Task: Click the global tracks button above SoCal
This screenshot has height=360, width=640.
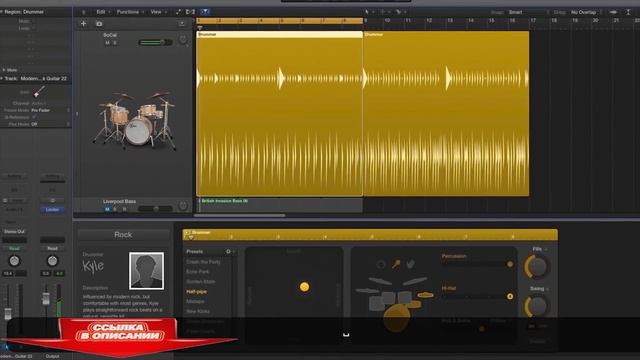Action: [182, 24]
